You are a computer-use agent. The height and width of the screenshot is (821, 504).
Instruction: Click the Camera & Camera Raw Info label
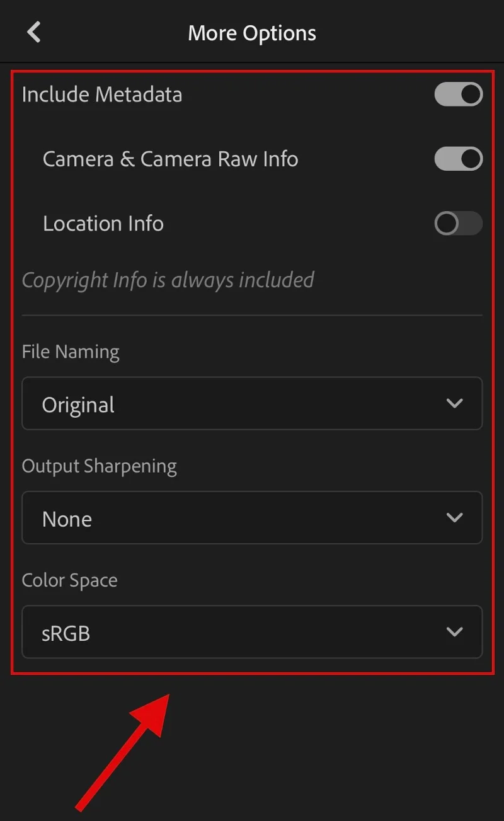pos(170,159)
